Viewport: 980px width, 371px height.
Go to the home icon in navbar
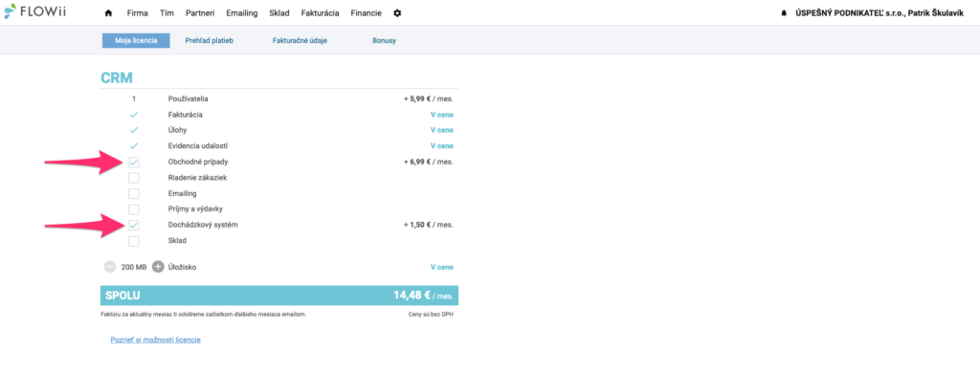(x=109, y=13)
